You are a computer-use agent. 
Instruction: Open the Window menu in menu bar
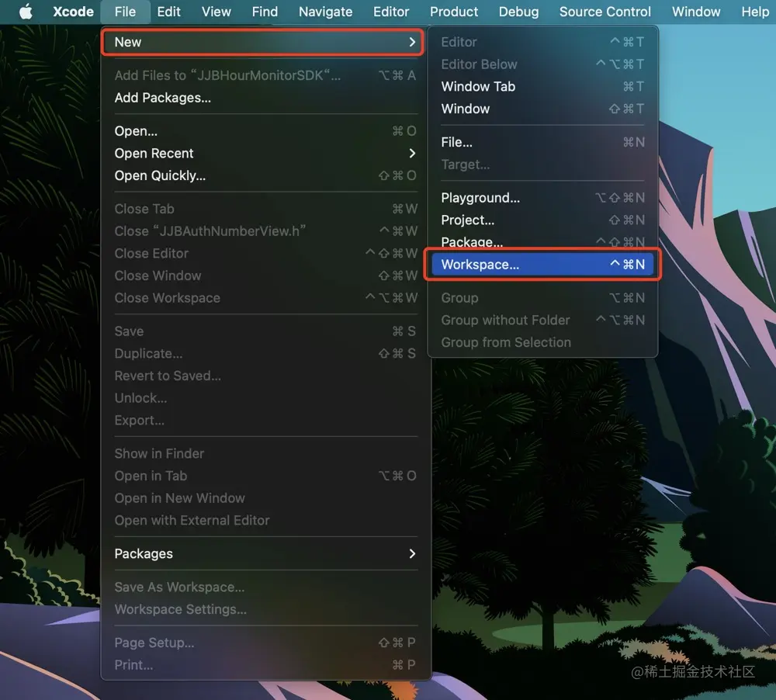[696, 12]
